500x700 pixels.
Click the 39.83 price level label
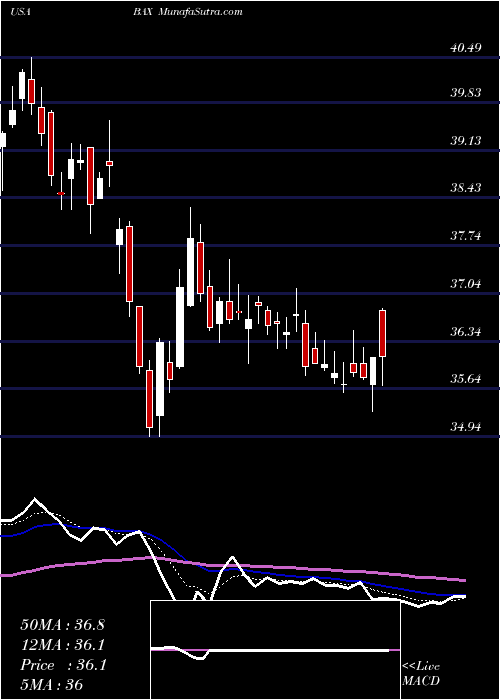point(466,93)
